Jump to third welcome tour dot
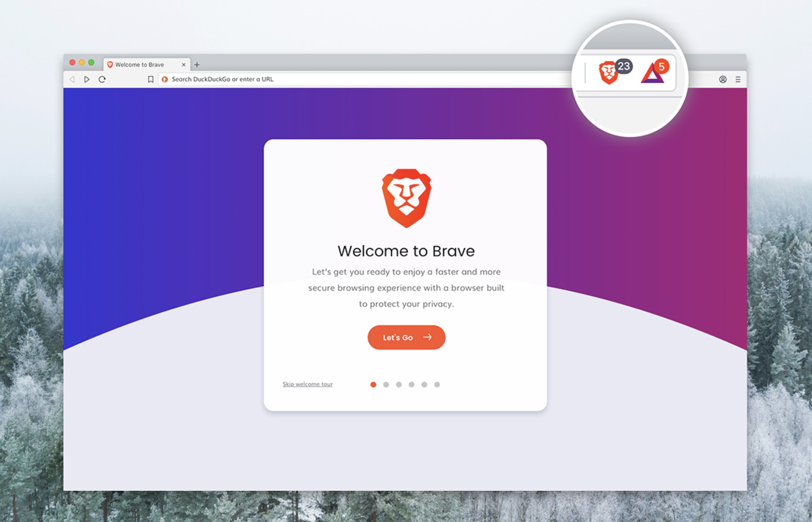 coord(399,384)
